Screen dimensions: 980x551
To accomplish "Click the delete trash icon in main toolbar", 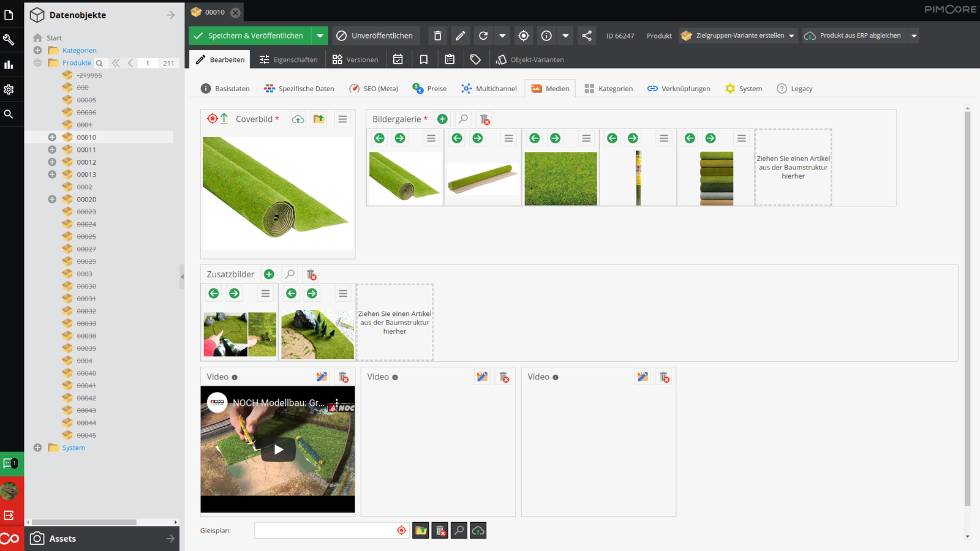I will (x=437, y=36).
